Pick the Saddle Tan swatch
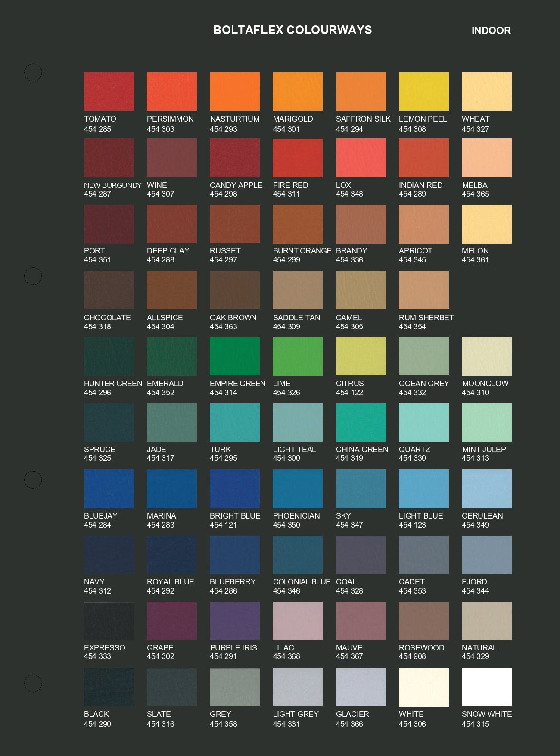The image size is (560, 756). [x=298, y=290]
